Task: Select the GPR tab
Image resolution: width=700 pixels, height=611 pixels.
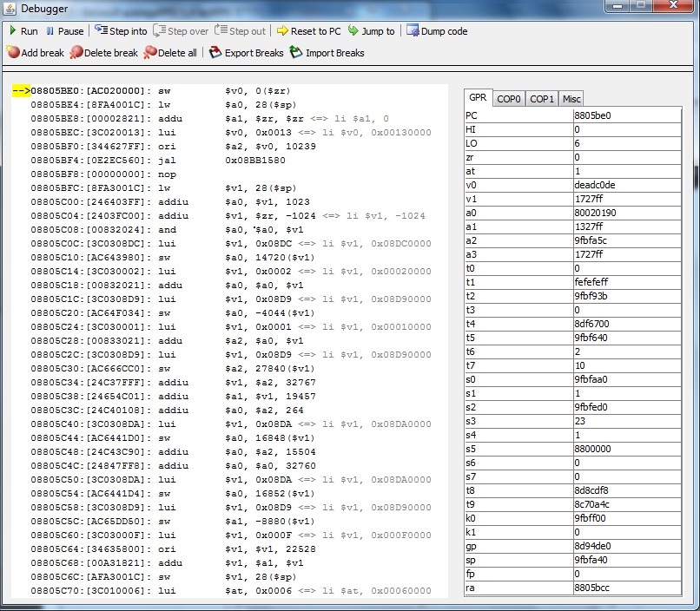Action: pyautogui.click(x=478, y=98)
